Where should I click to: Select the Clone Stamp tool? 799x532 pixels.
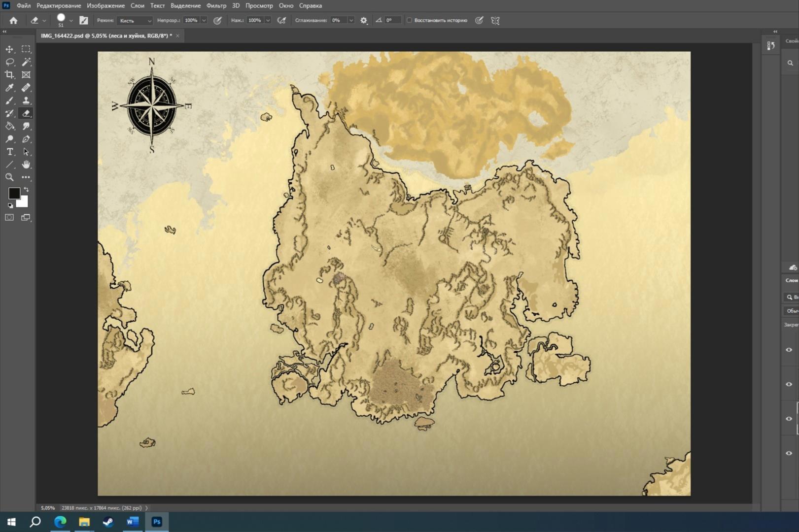point(26,100)
